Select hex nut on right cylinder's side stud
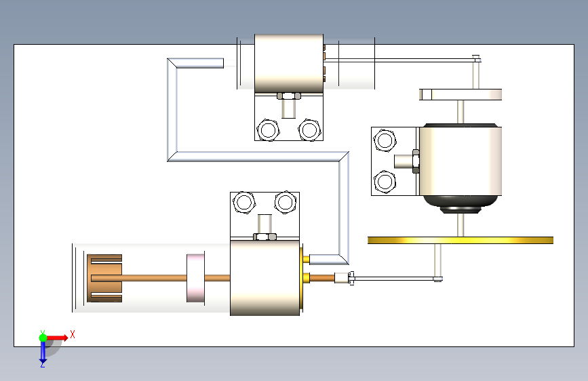The image size is (588, 381). point(416,161)
